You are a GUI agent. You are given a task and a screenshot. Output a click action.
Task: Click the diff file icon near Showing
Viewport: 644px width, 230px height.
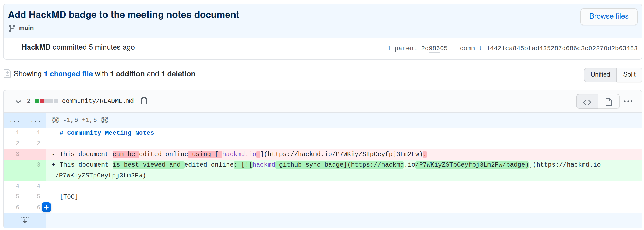7,74
